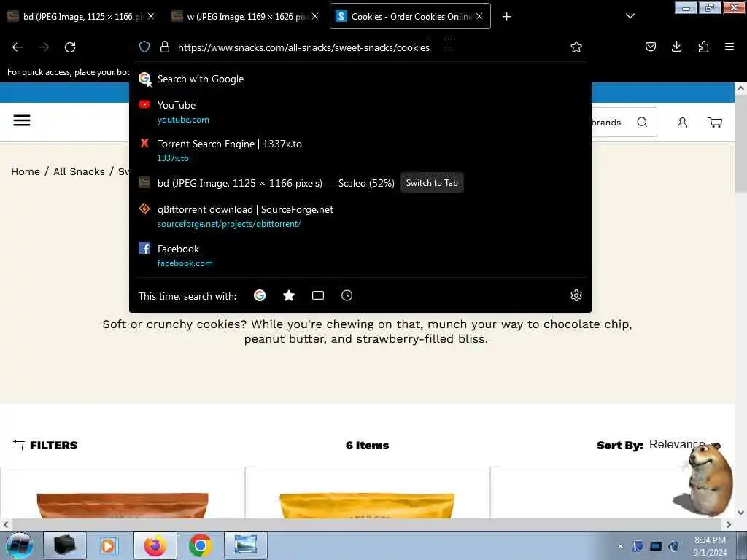The height and width of the screenshot is (560, 747).
Task: Search this time with Google icon
Action: [x=260, y=296]
